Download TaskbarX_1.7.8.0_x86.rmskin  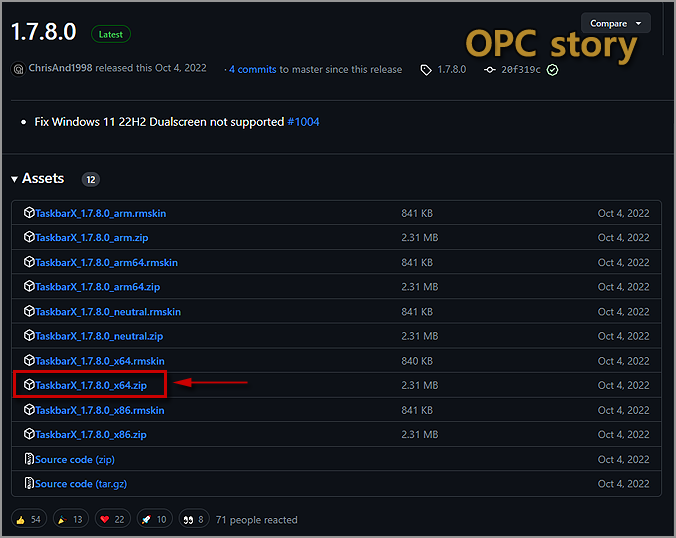click(x=100, y=410)
